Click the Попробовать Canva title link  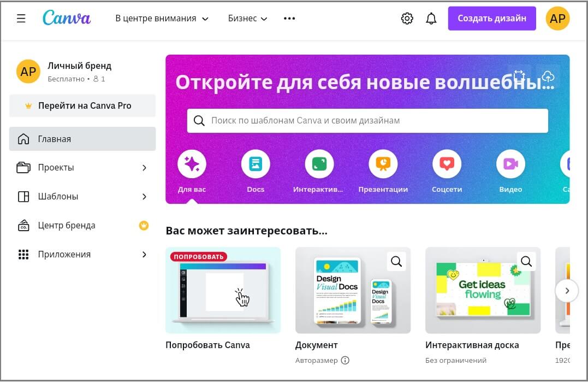point(207,345)
